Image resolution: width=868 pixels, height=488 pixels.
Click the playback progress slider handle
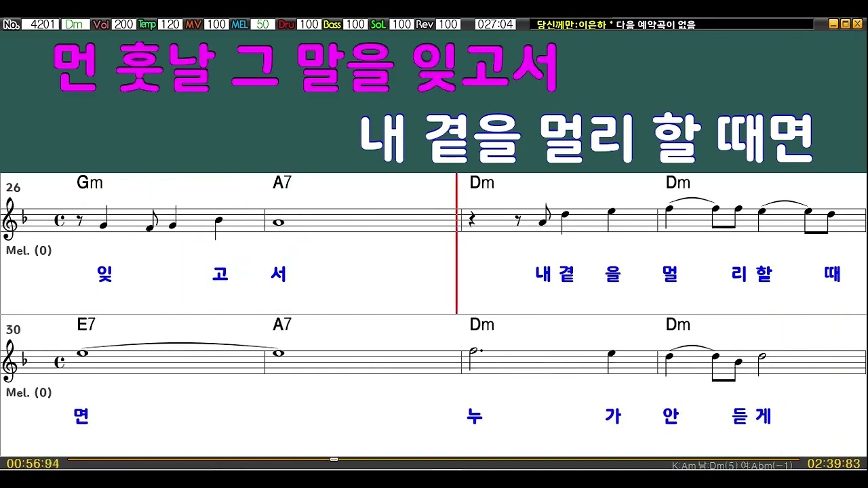[x=334, y=460]
